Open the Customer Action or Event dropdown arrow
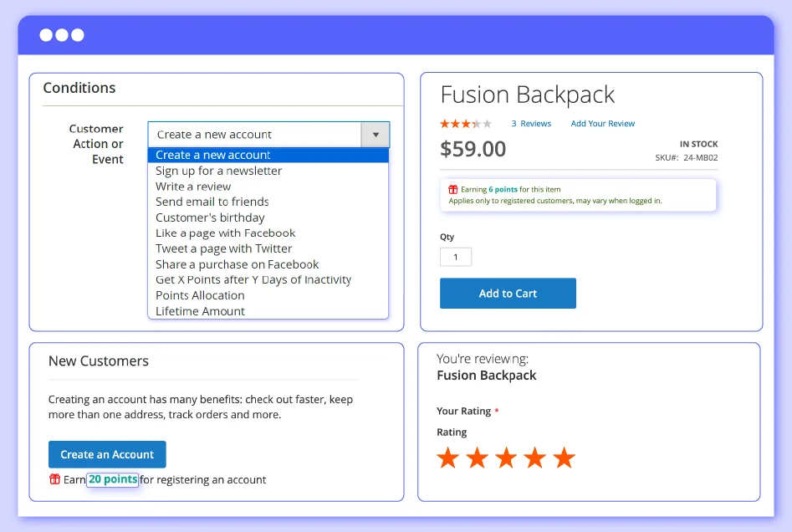Image resolution: width=792 pixels, height=532 pixels. pos(376,135)
